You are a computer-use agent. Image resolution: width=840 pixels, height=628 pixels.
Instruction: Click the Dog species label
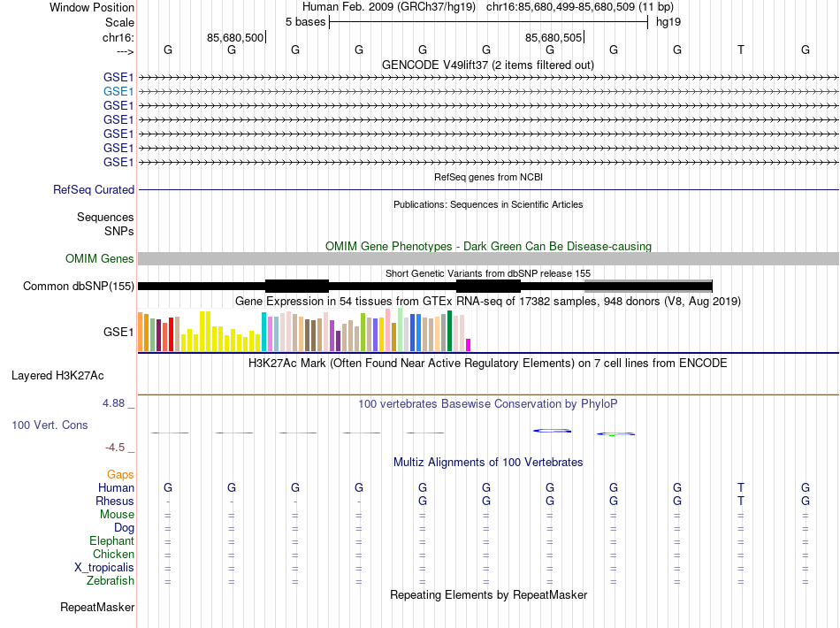(125, 528)
